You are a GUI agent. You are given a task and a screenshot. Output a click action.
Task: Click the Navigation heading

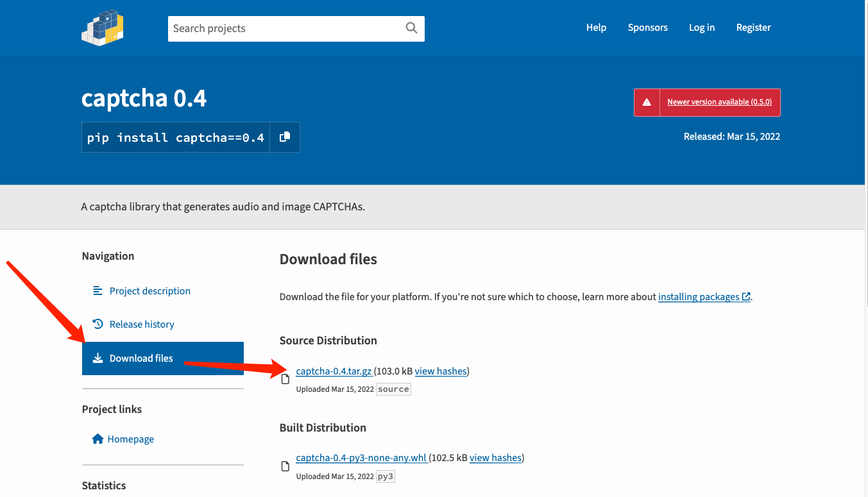click(x=108, y=256)
